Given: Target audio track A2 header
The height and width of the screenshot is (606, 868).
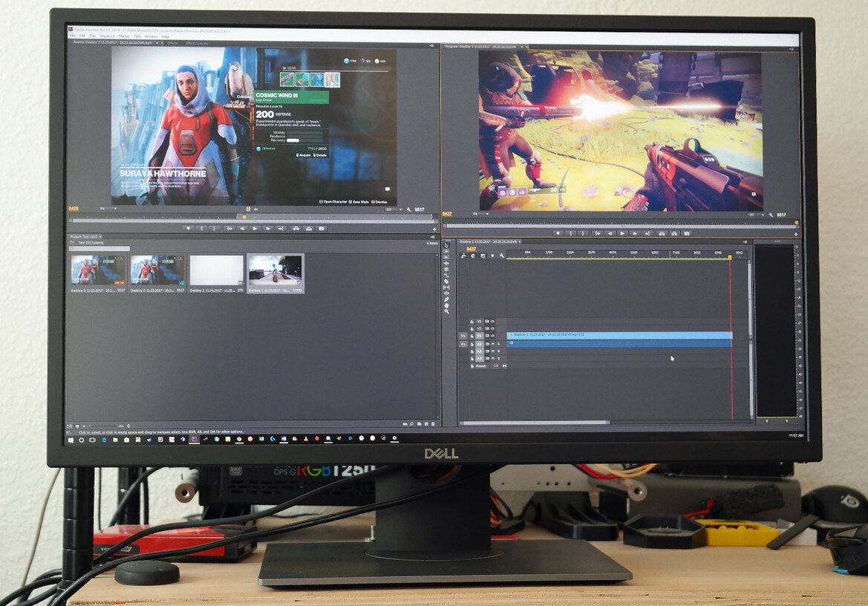Looking at the screenshot, I should (x=480, y=351).
